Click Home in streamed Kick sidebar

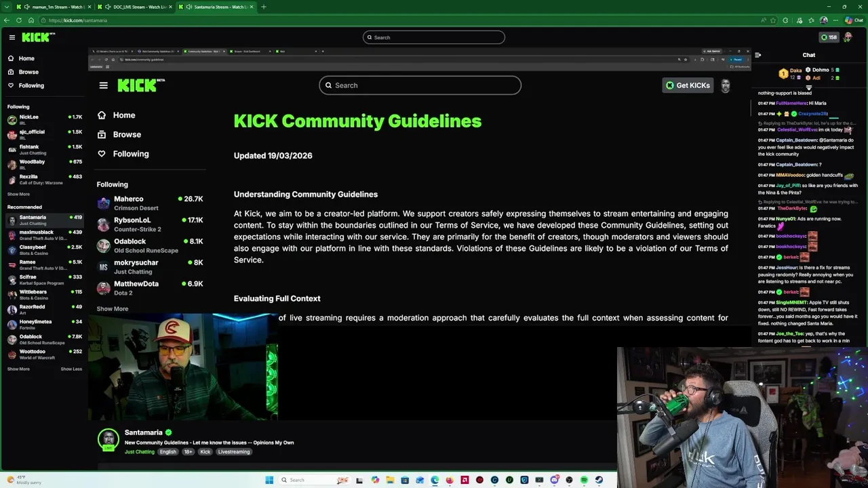tap(116, 115)
